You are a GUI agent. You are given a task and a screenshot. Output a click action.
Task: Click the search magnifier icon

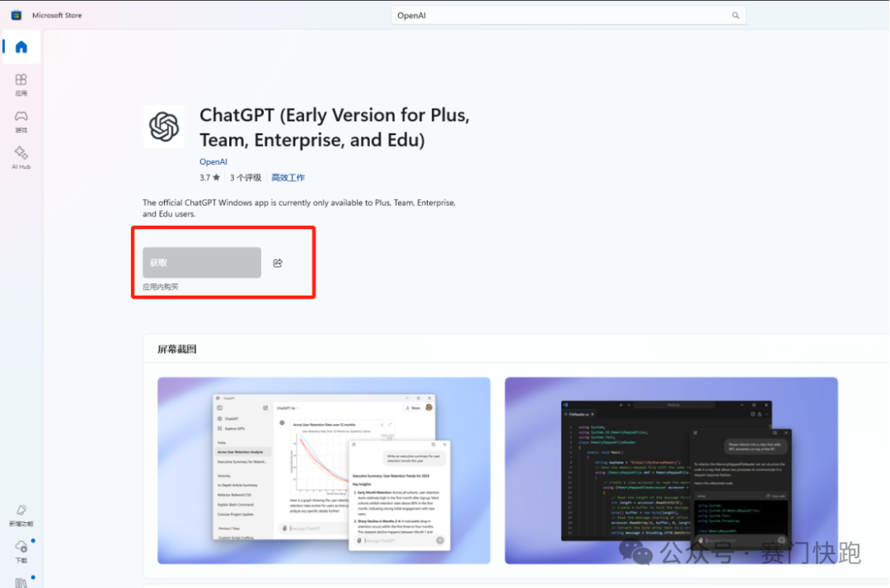pyautogui.click(x=736, y=16)
